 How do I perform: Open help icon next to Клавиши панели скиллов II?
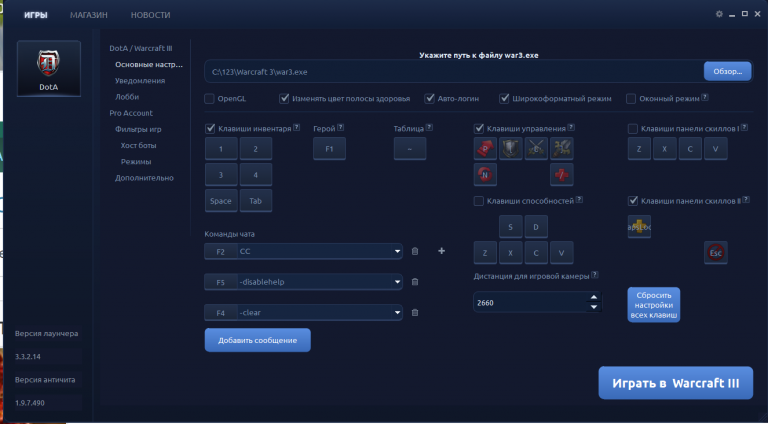(746, 200)
